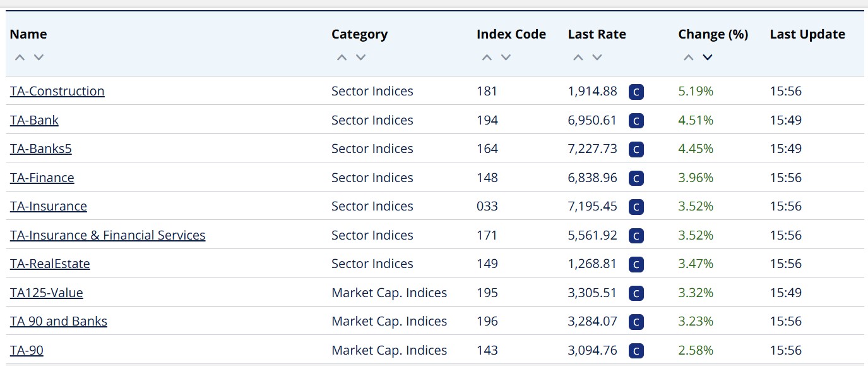Select Sector Indices in TA-Construction row
The image size is (868, 366).
click(372, 91)
